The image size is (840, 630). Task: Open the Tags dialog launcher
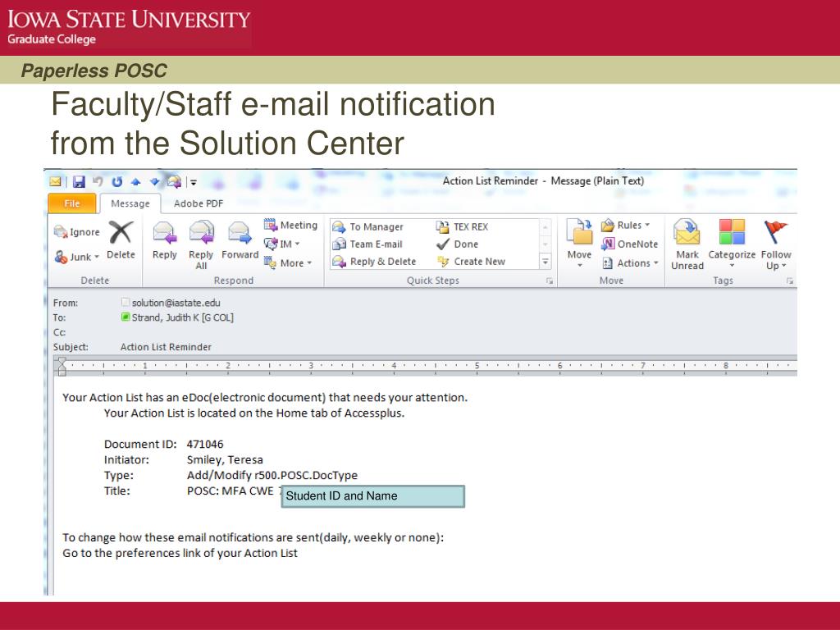(790, 281)
